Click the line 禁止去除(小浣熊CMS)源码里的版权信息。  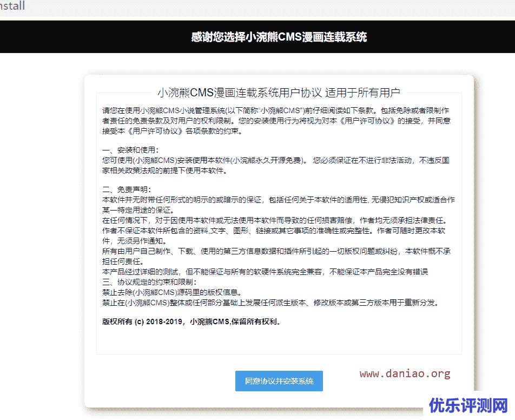[173, 292]
